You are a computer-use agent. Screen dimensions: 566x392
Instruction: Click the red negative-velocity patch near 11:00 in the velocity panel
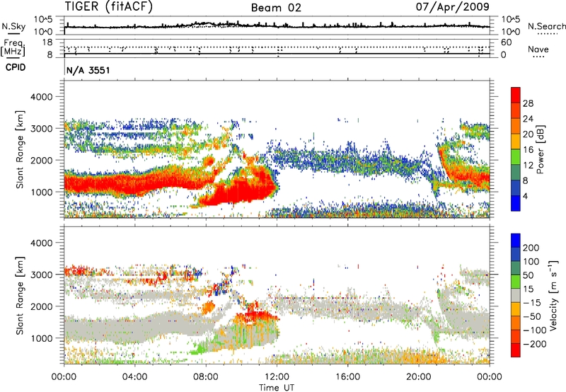pyautogui.click(x=257, y=316)
